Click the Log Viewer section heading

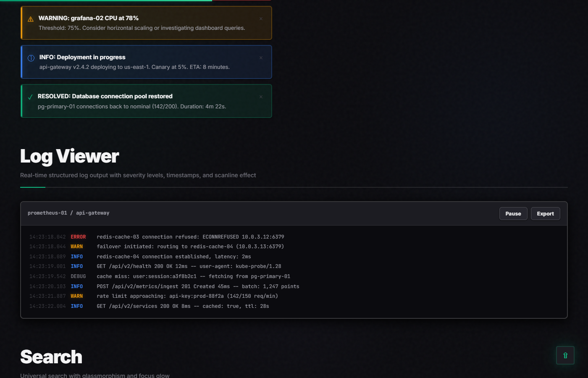tap(70, 156)
